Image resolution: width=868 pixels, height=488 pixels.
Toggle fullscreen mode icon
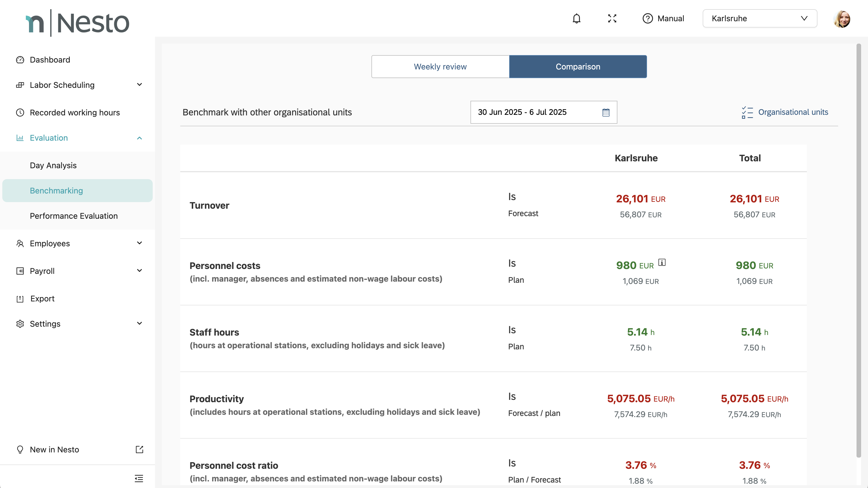point(612,19)
